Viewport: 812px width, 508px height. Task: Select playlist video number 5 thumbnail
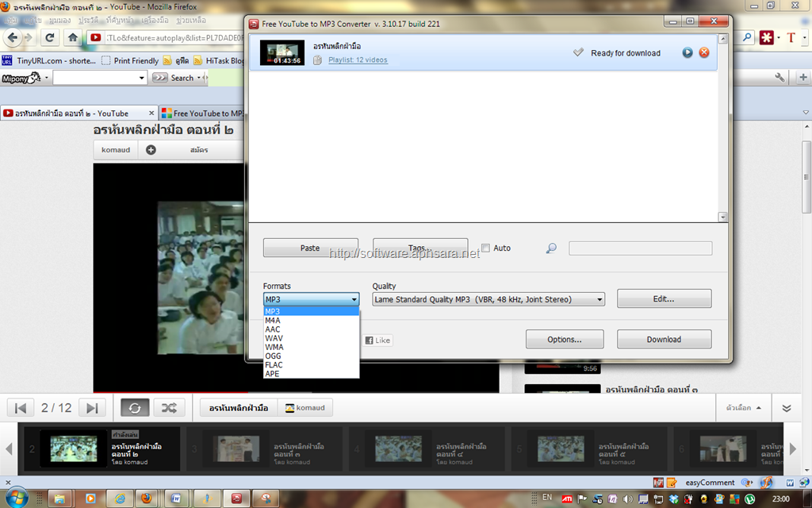[561, 448]
